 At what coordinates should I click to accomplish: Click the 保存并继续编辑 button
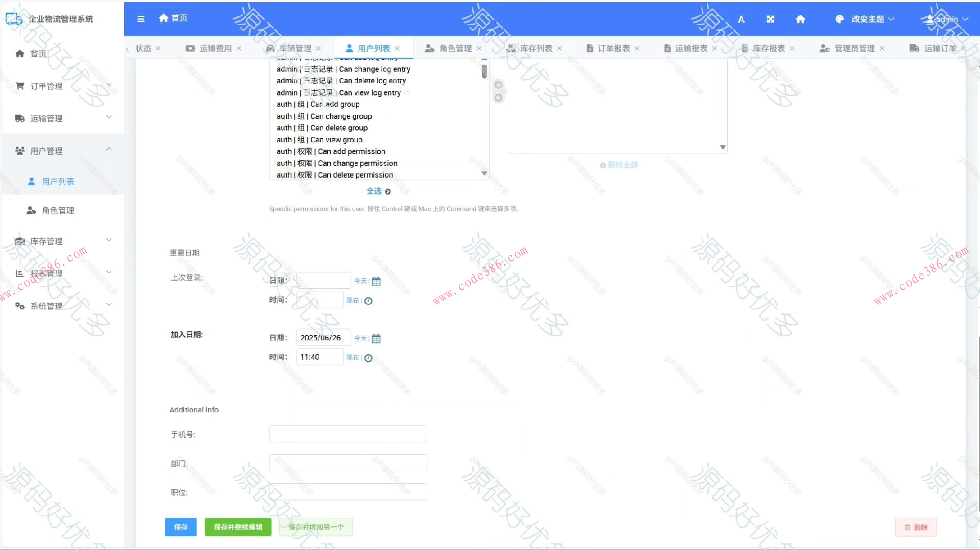pyautogui.click(x=238, y=527)
